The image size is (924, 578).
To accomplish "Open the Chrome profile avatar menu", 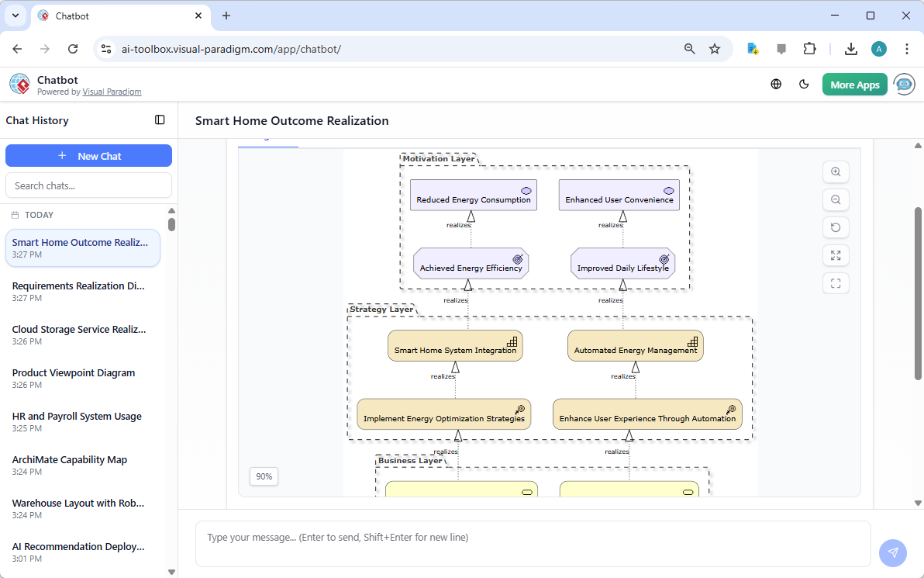I will (x=878, y=48).
